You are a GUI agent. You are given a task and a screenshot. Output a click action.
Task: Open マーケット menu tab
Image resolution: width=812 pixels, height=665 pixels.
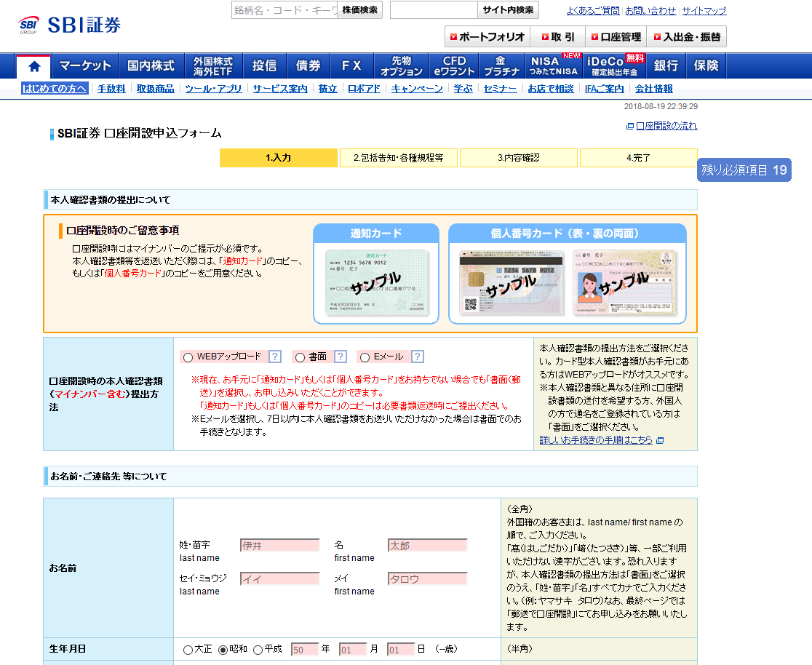pos(85,65)
